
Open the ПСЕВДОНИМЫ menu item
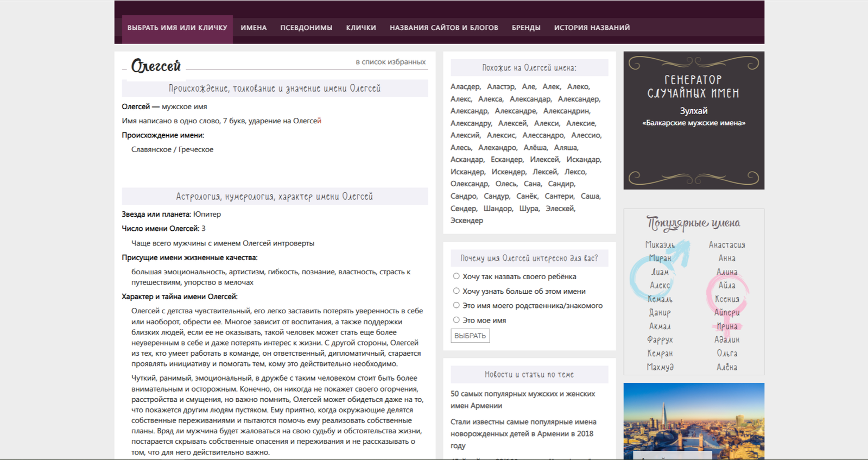[x=306, y=28]
